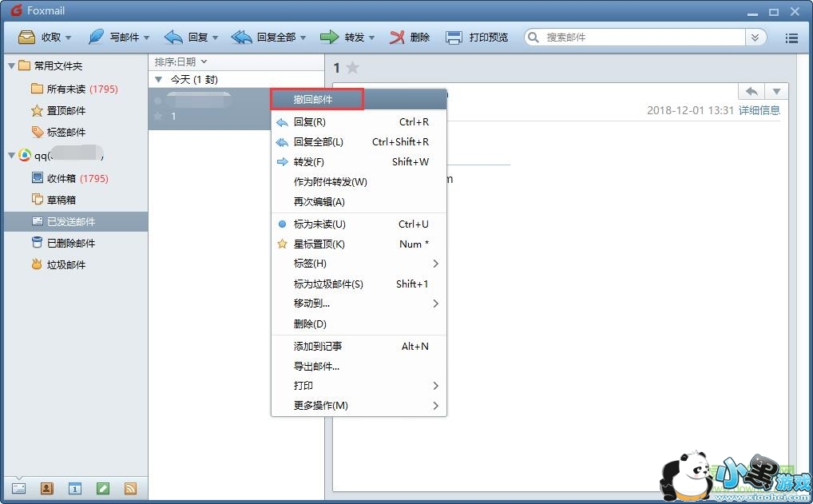Viewport: 813px width, 504px height.
Task: Open the 更多操作(M) submenu
Action: (x=359, y=406)
